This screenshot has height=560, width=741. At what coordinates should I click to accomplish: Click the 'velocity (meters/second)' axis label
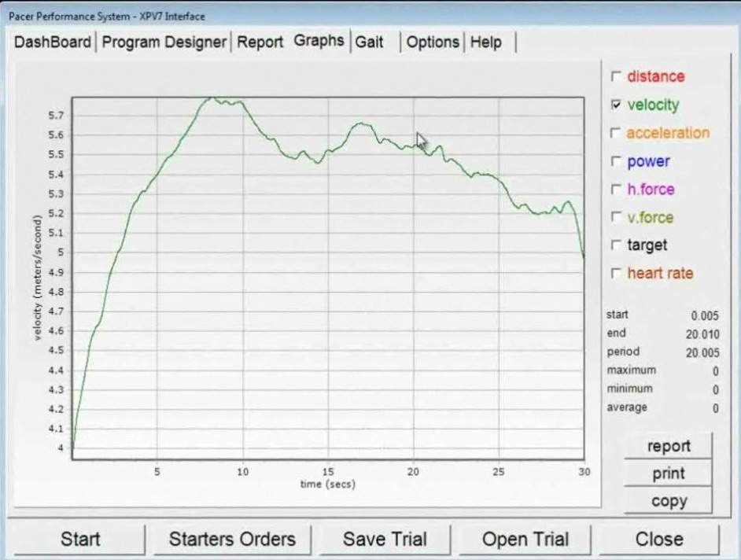(38, 278)
